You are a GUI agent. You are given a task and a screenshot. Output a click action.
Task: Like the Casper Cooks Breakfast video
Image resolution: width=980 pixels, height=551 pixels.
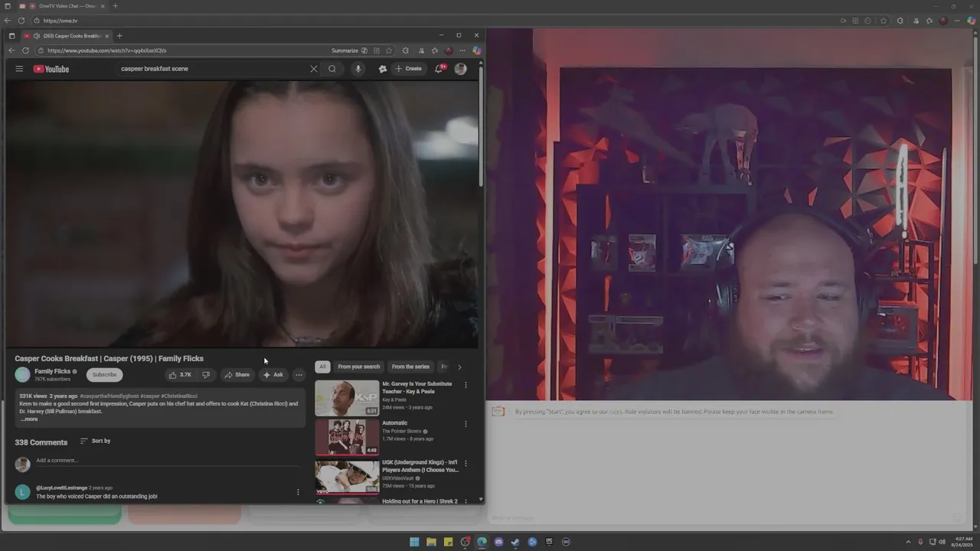(180, 375)
